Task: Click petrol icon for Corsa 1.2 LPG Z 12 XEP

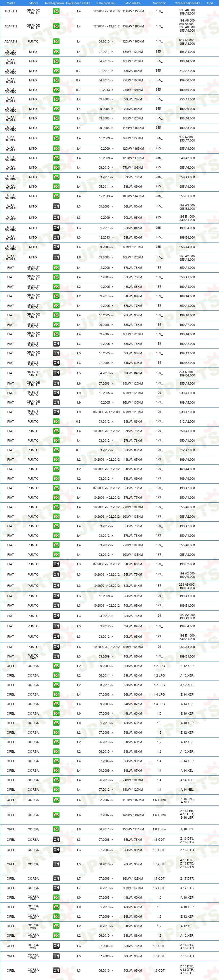Action: pyautogui.click(x=56, y=666)
